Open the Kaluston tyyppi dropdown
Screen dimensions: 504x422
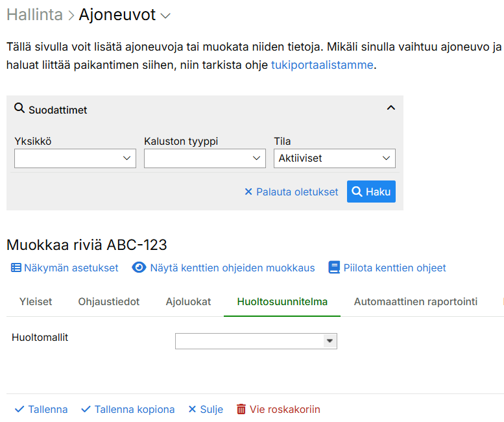click(204, 158)
